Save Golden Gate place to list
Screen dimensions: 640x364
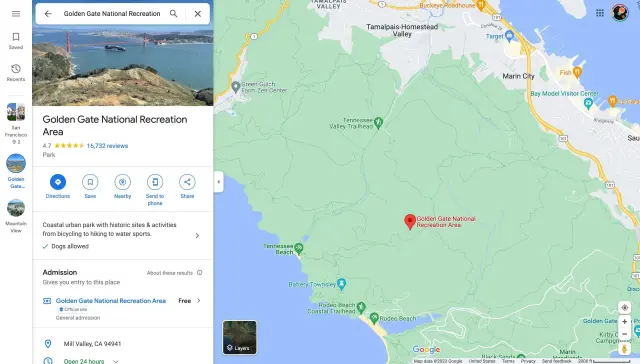tap(90, 182)
